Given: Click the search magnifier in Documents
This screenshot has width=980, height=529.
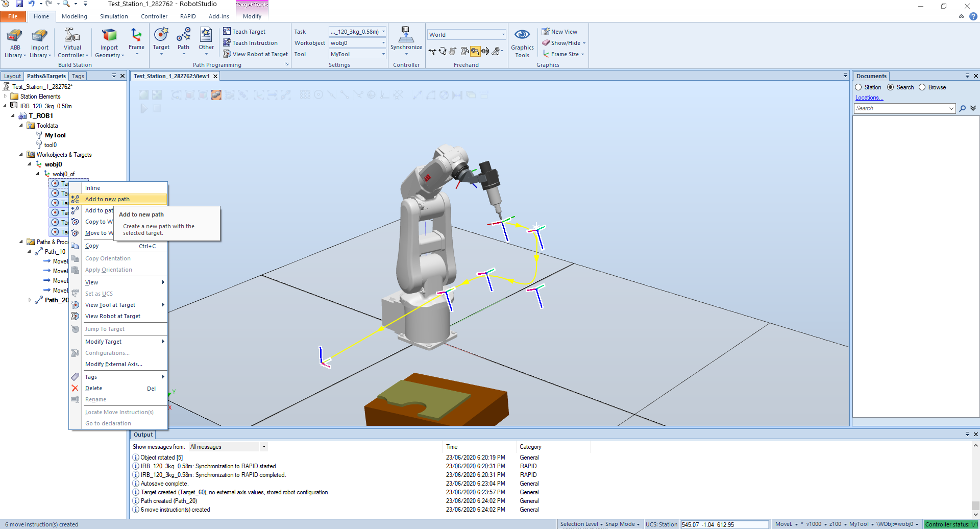Looking at the screenshot, I should [962, 108].
